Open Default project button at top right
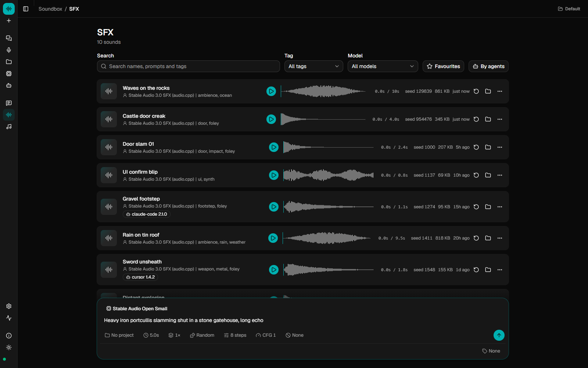The height and width of the screenshot is (368, 588). [569, 9]
